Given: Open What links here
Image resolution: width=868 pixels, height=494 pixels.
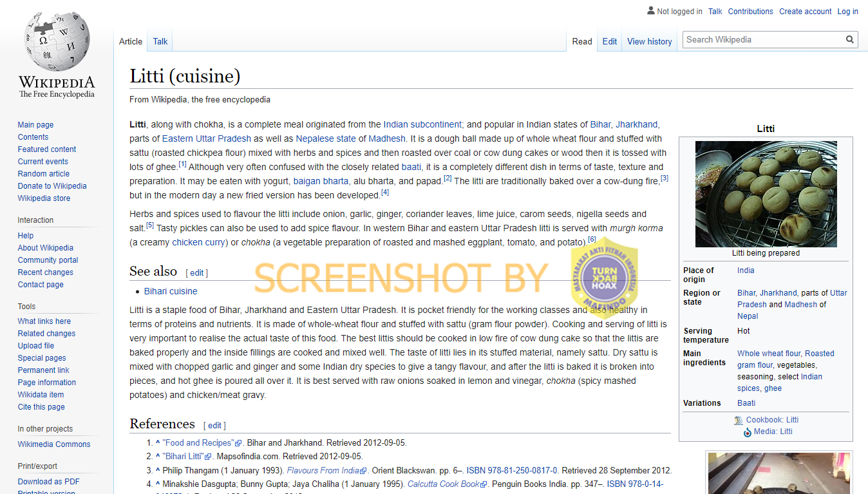Looking at the screenshot, I should tap(44, 321).
